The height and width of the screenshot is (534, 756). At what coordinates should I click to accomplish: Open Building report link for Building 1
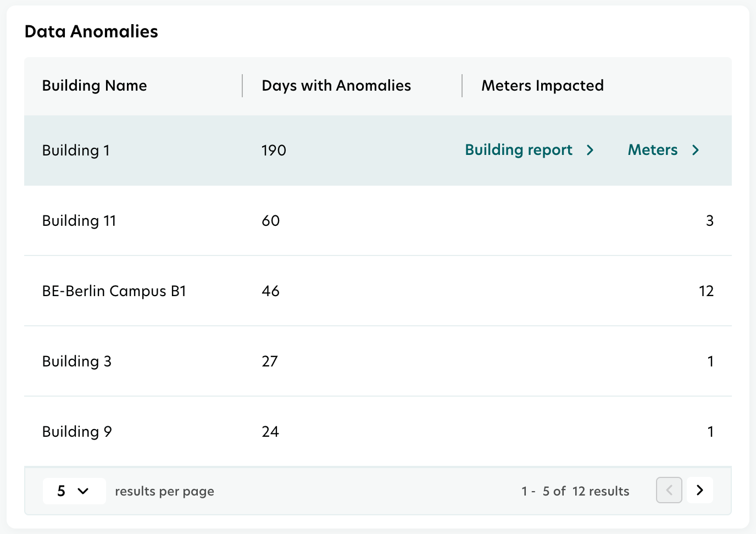coord(519,150)
